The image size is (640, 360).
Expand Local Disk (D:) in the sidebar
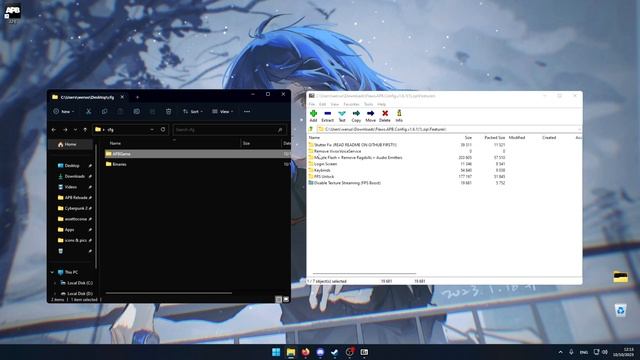55,293
